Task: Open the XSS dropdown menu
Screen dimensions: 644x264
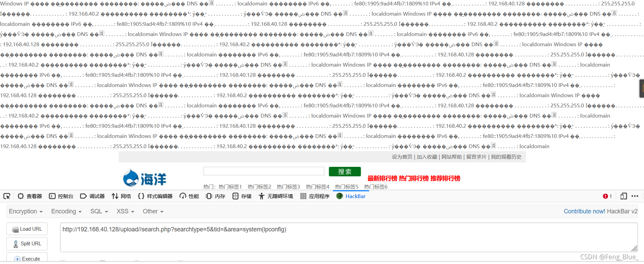Action: pyautogui.click(x=126, y=211)
